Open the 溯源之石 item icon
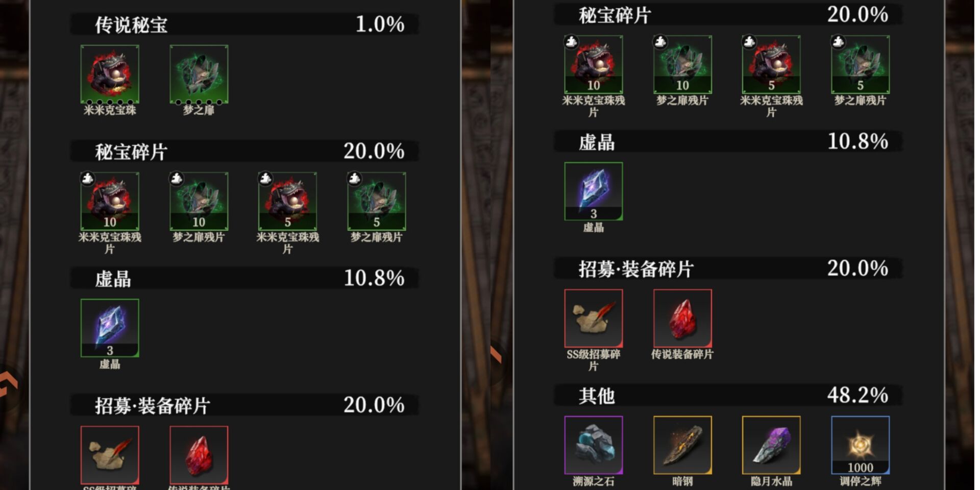This screenshot has width=980, height=490. coord(593,445)
